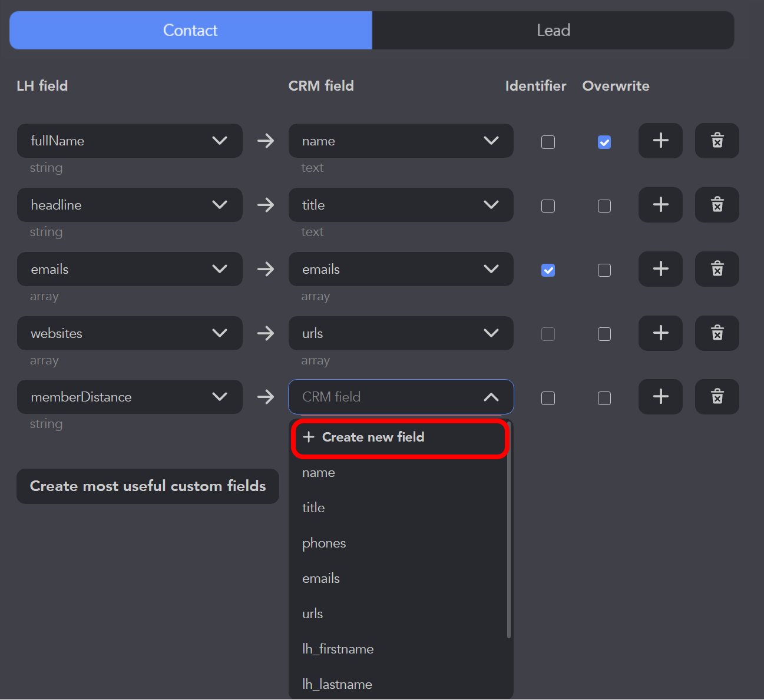Click Create most useful custom fields
The width and height of the screenshot is (764, 700).
click(147, 486)
